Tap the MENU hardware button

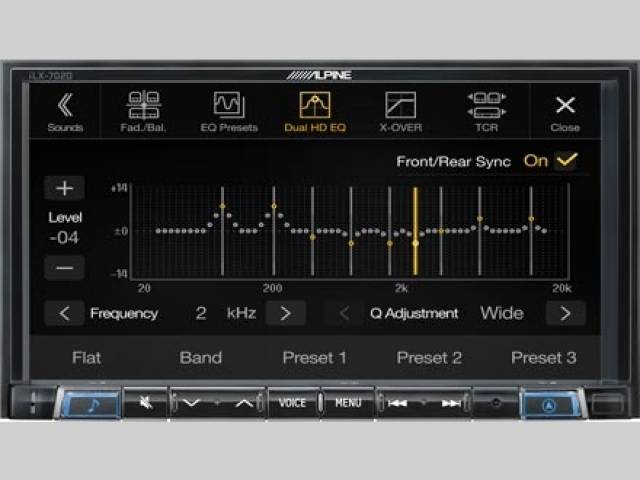tap(348, 403)
